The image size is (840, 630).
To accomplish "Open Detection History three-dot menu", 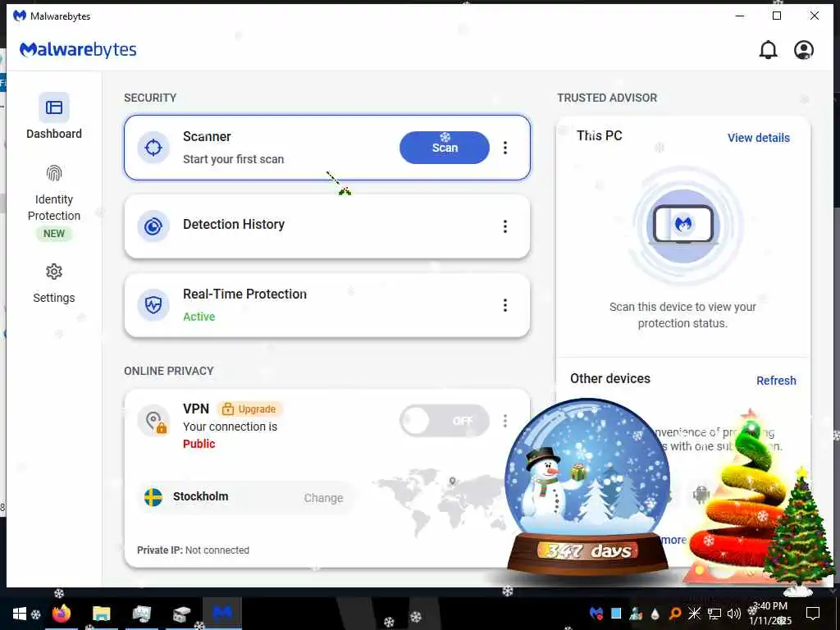I will coord(504,226).
